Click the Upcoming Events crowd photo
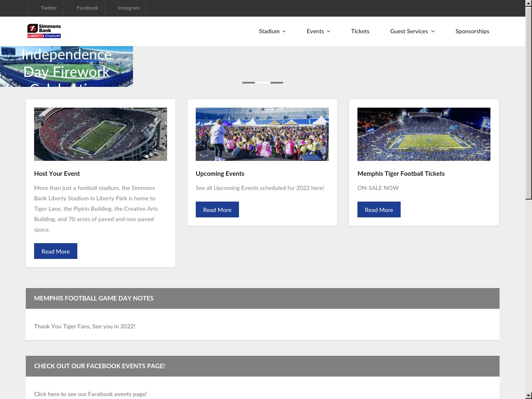Viewport: 532px width, 399px height. tap(262, 134)
